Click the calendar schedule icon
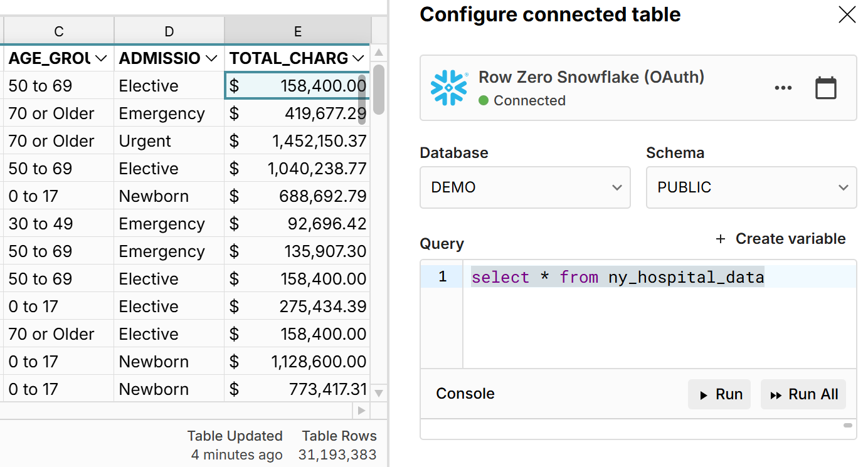The image size is (868, 467). pos(826,88)
